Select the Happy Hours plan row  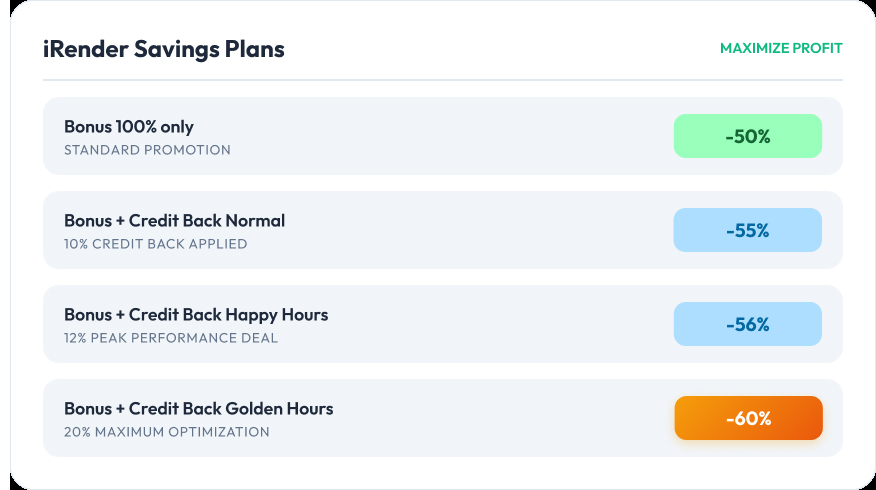450,324
